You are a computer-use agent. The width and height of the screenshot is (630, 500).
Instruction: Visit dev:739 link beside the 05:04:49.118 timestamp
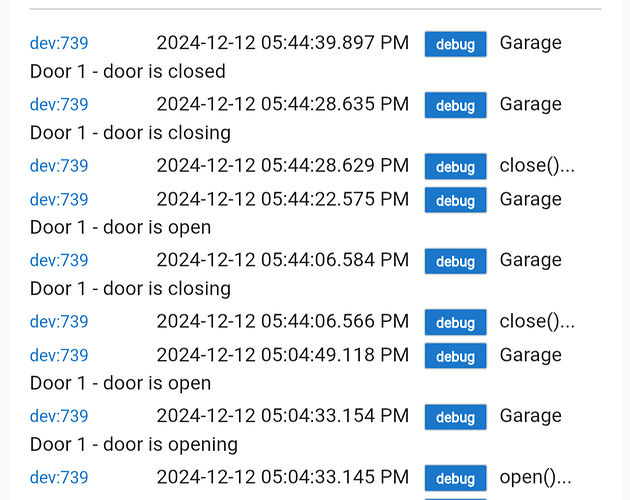59,356
